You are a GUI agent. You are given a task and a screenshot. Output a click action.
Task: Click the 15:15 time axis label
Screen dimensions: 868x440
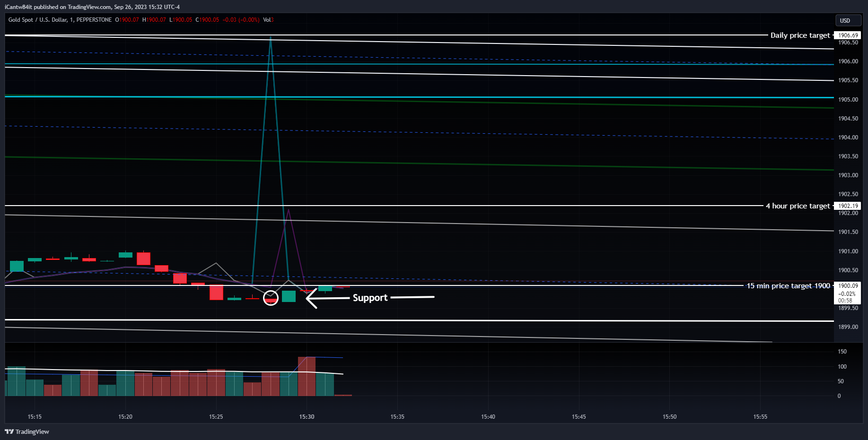[35, 417]
